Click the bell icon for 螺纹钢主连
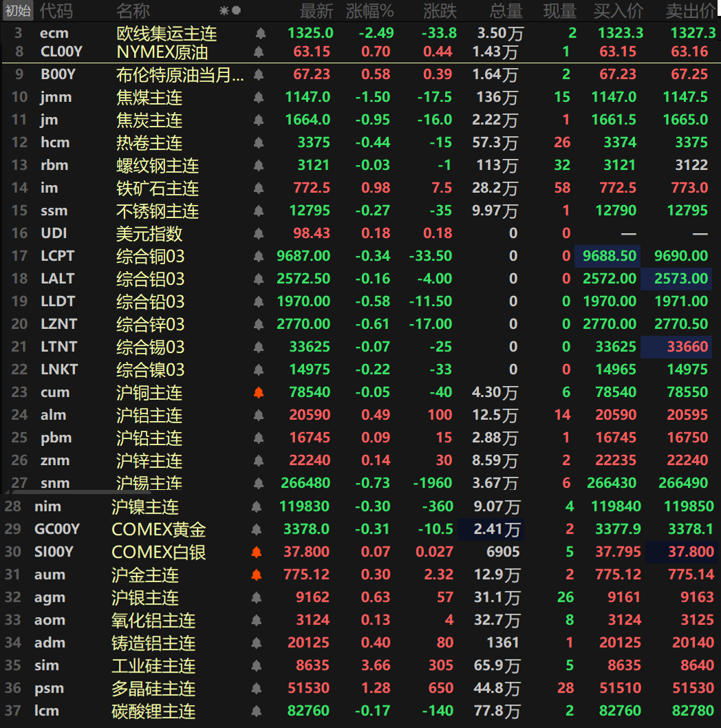 click(259, 165)
